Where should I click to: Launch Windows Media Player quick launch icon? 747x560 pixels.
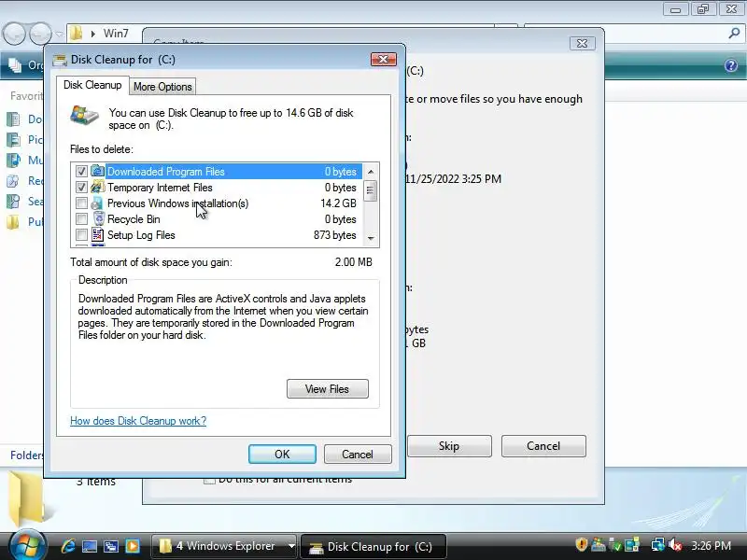pyautogui.click(x=133, y=546)
